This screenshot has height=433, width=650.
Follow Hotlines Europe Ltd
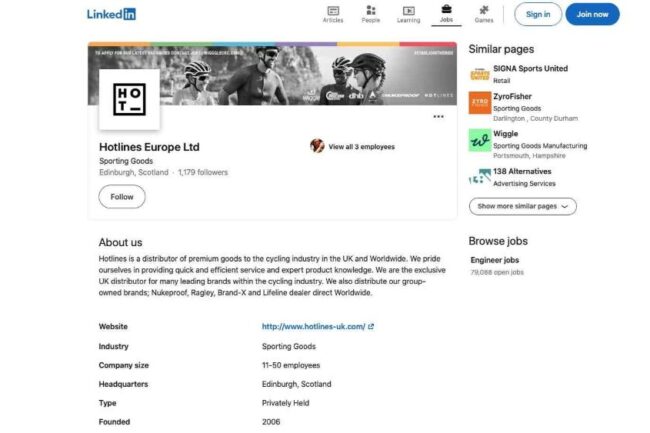122,197
